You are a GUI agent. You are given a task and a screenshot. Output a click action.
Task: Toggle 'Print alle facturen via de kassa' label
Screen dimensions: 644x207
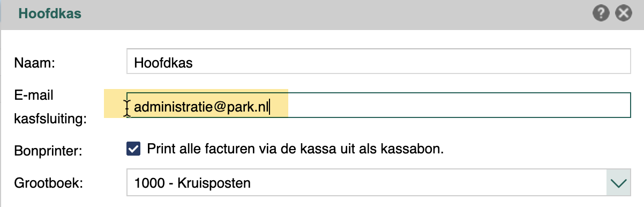(295, 149)
